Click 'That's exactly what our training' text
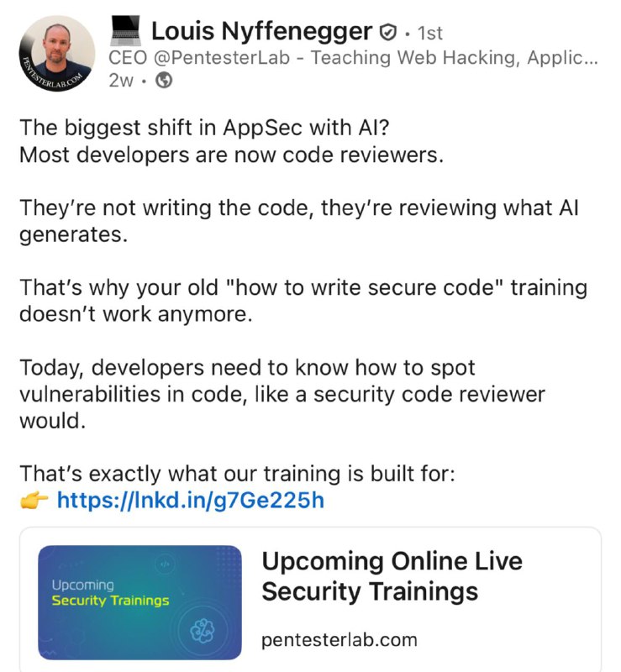621x672 pixels. [x=237, y=474]
